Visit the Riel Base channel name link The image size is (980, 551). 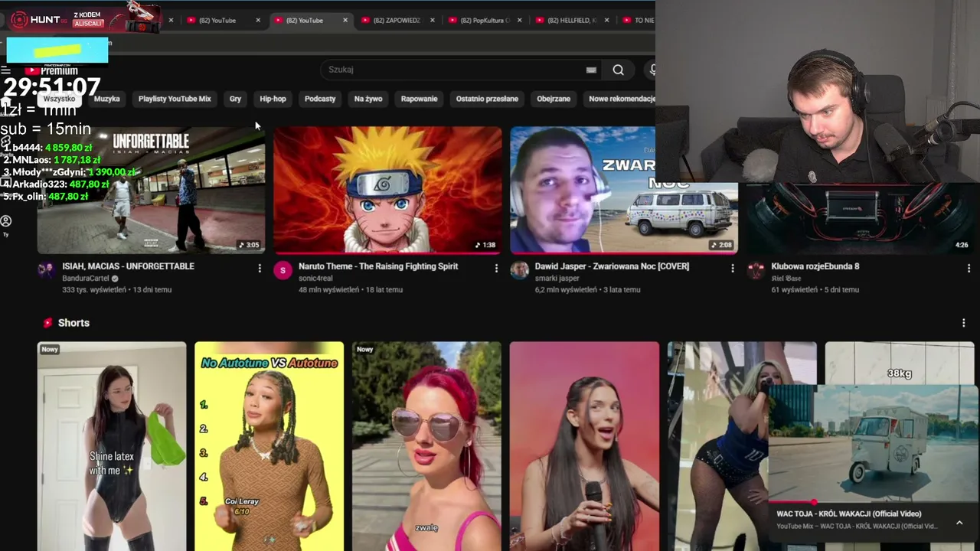click(x=787, y=279)
